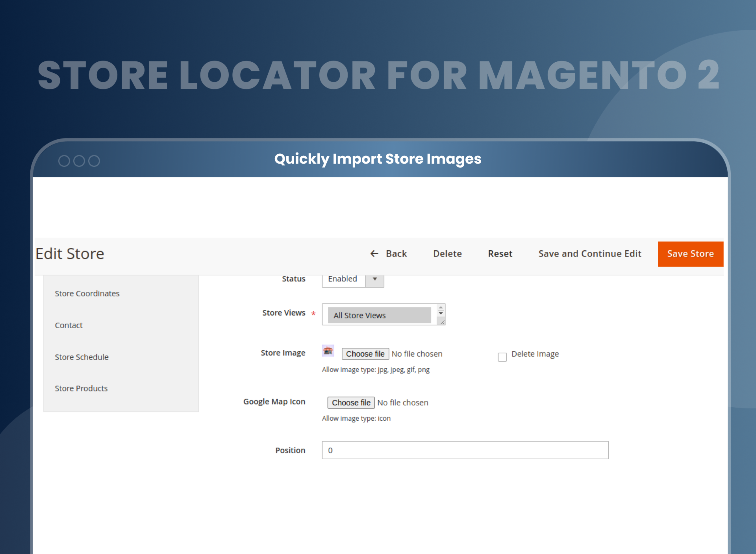Image resolution: width=756 pixels, height=554 pixels.
Task: Click the store image thumbnail preview
Action: point(328,351)
